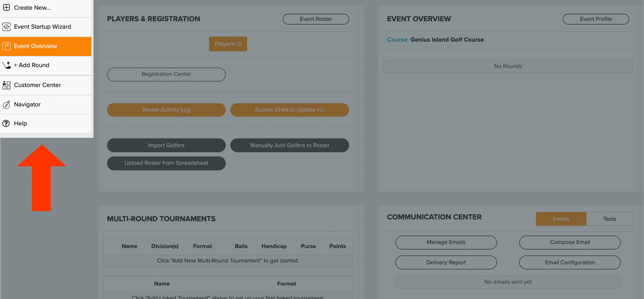
Task: Click the No emails sent yet message
Action: coord(508,282)
